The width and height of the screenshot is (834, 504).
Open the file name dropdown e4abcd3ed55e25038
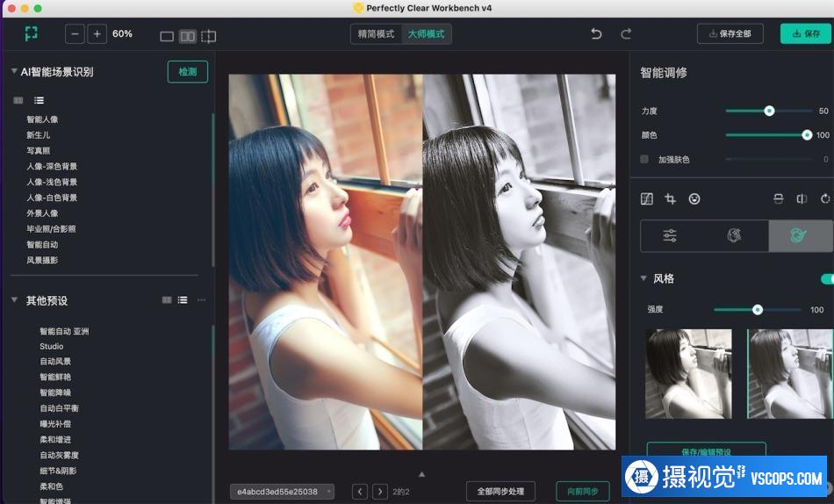[283, 492]
